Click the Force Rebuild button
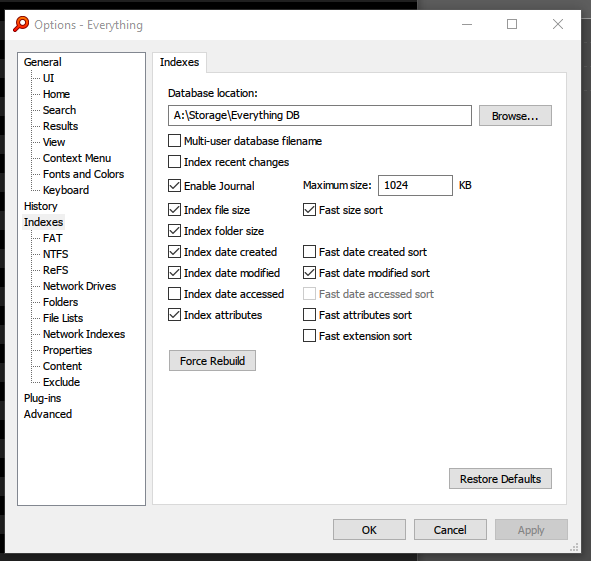The height and width of the screenshot is (561, 591). (212, 361)
